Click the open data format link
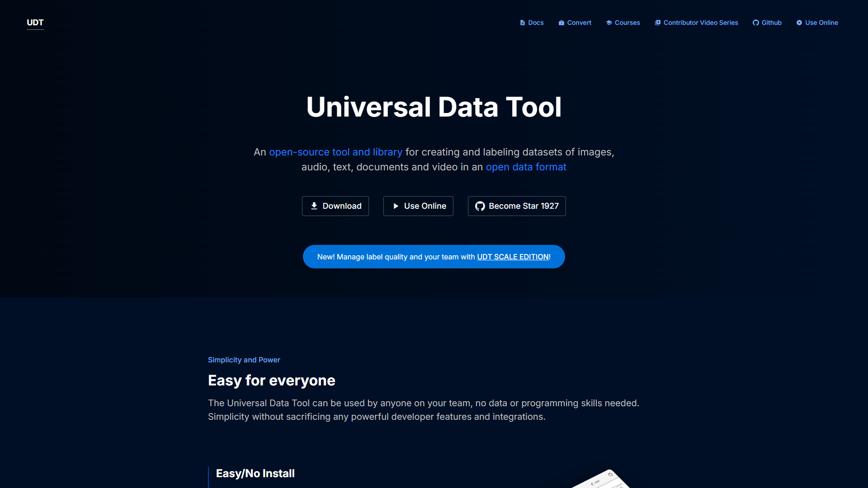The height and width of the screenshot is (488, 868). (526, 166)
